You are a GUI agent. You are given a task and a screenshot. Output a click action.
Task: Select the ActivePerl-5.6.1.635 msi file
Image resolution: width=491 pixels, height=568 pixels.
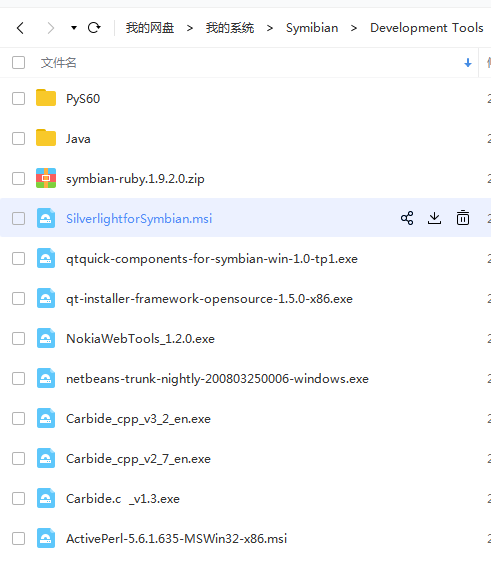176,539
